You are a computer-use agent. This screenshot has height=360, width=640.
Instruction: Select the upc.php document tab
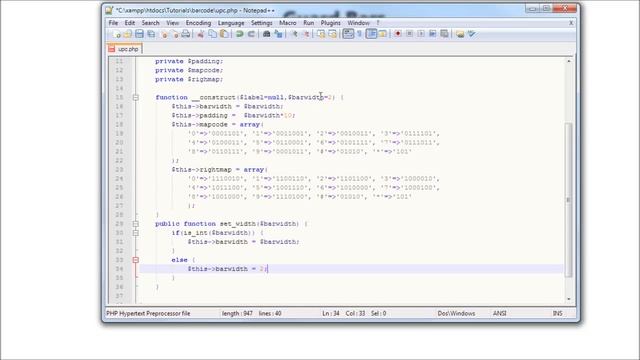point(125,49)
